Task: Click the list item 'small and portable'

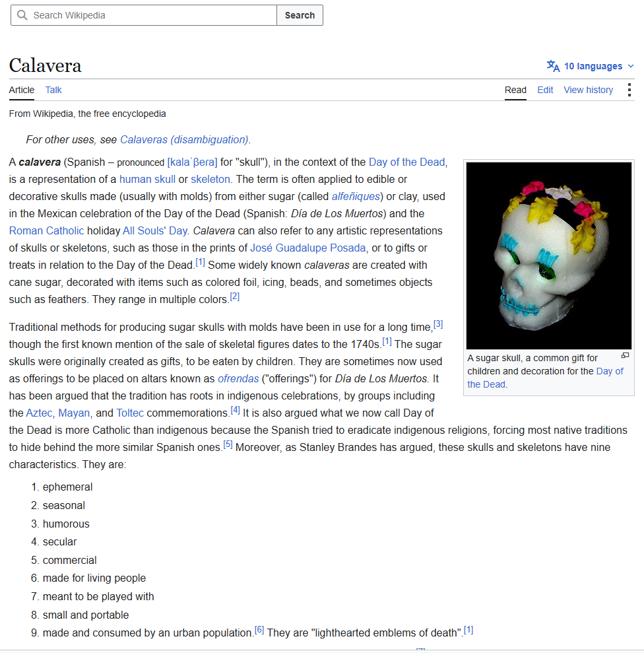Action: [x=86, y=615]
